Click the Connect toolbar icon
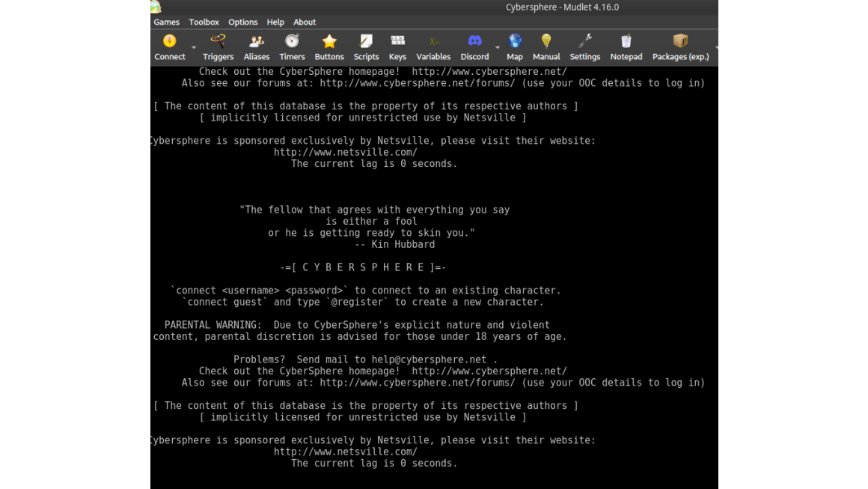 coord(169,47)
